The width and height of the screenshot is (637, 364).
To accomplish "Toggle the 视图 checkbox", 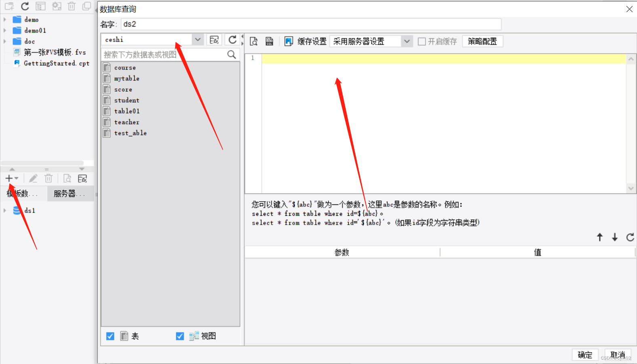I will pyautogui.click(x=180, y=336).
